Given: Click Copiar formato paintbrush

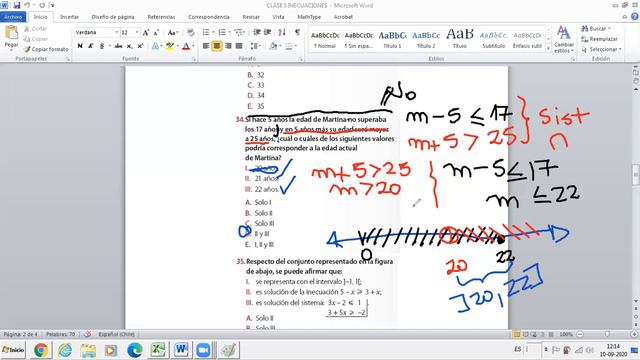Looking at the screenshot, I should pos(45,49).
